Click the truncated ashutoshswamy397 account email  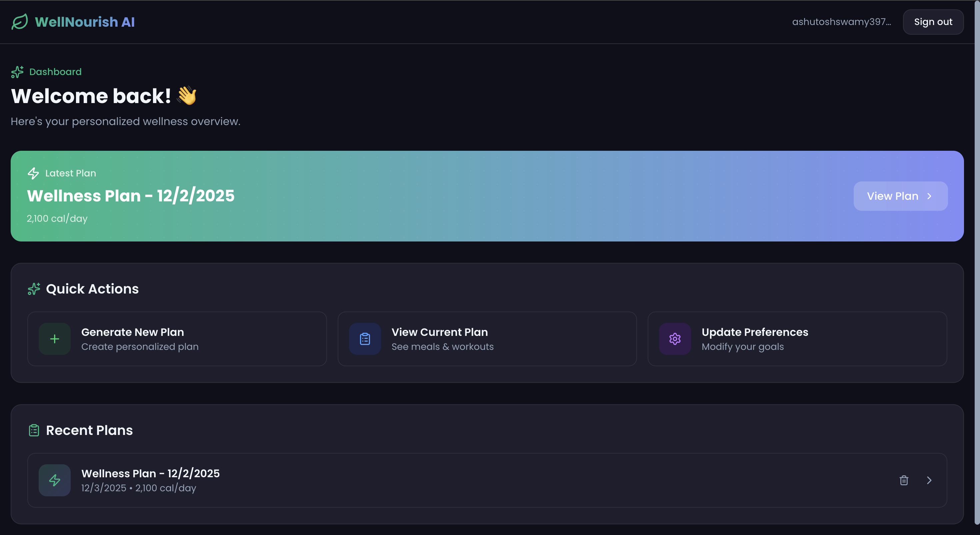pos(841,22)
